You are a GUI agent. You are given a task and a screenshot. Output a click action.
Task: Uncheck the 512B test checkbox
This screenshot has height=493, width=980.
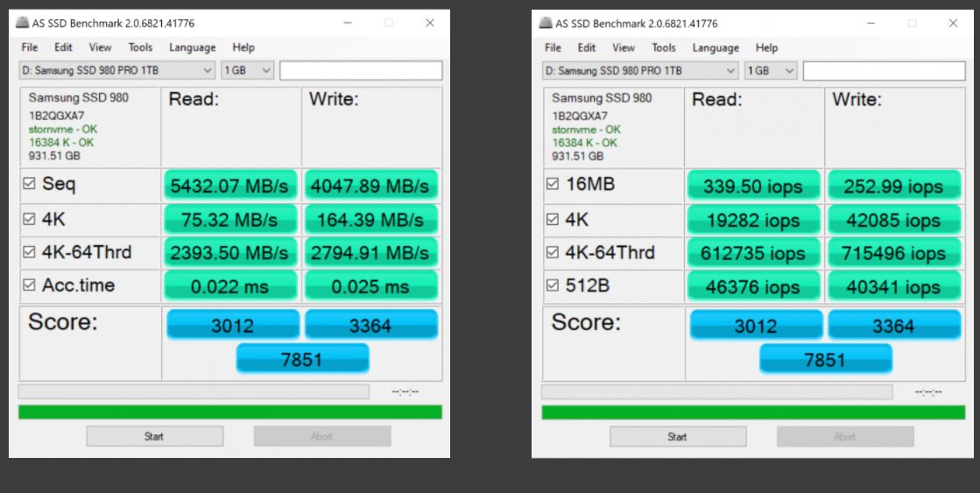[553, 285]
